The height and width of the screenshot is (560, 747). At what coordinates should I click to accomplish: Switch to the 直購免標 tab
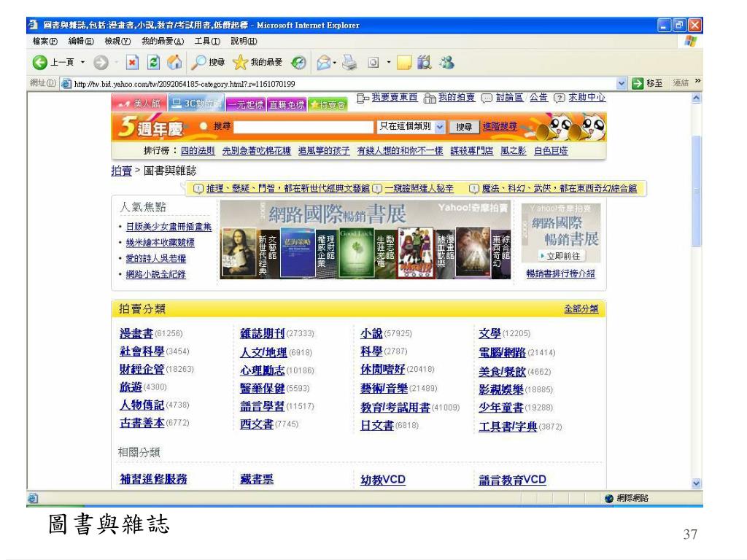(286, 104)
